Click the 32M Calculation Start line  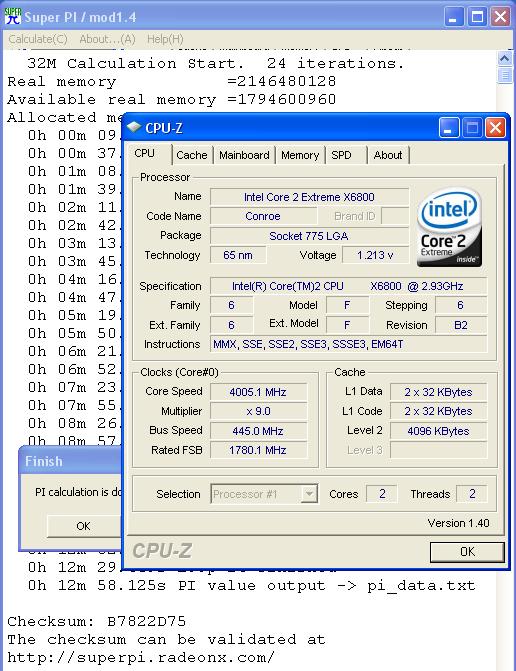(216, 63)
